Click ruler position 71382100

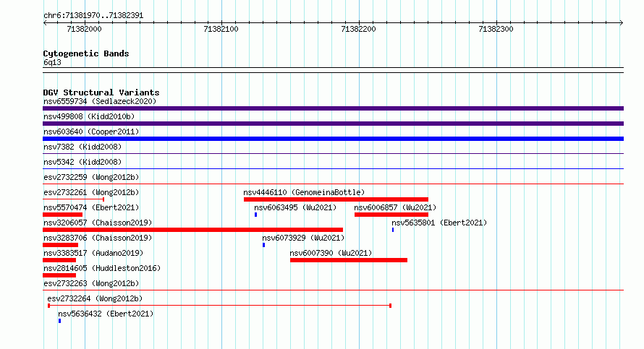click(x=221, y=29)
